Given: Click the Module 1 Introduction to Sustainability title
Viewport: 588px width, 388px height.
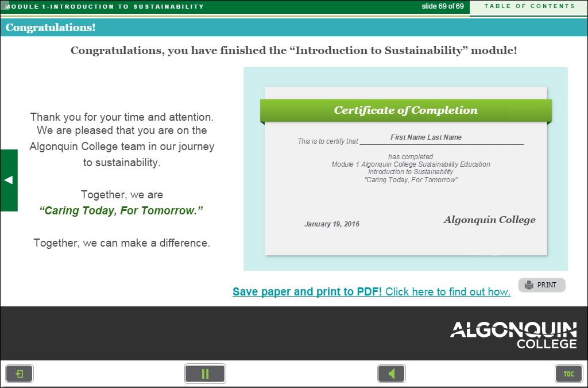Looking at the screenshot, I should click(x=105, y=7).
